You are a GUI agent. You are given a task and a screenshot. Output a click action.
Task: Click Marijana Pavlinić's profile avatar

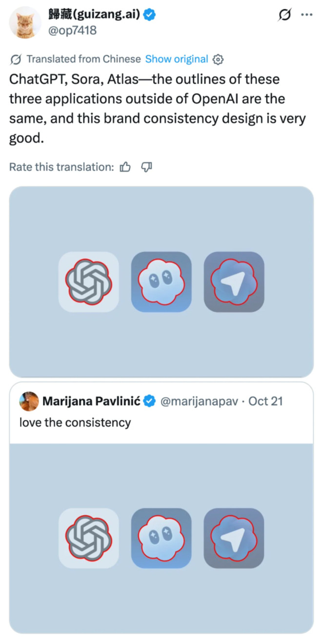pos(29,401)
